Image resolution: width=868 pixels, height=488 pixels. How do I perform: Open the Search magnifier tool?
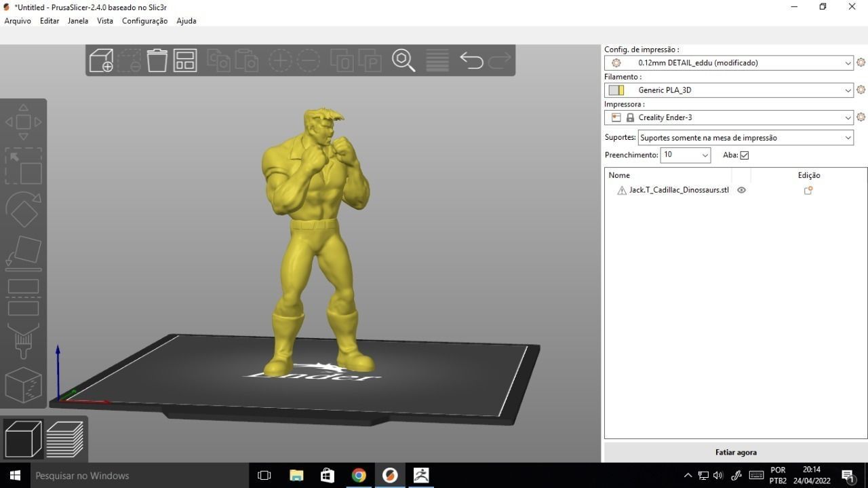click(x=403, y=60)
